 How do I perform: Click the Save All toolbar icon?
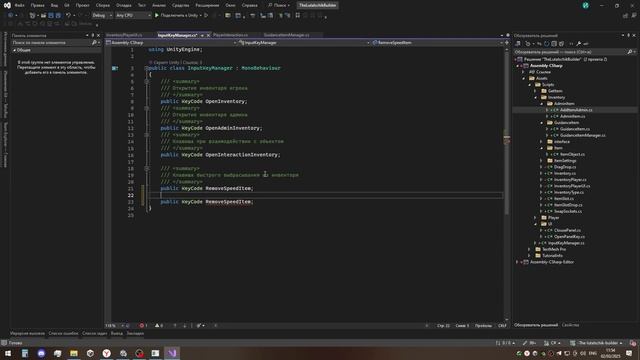coord(58,16)
